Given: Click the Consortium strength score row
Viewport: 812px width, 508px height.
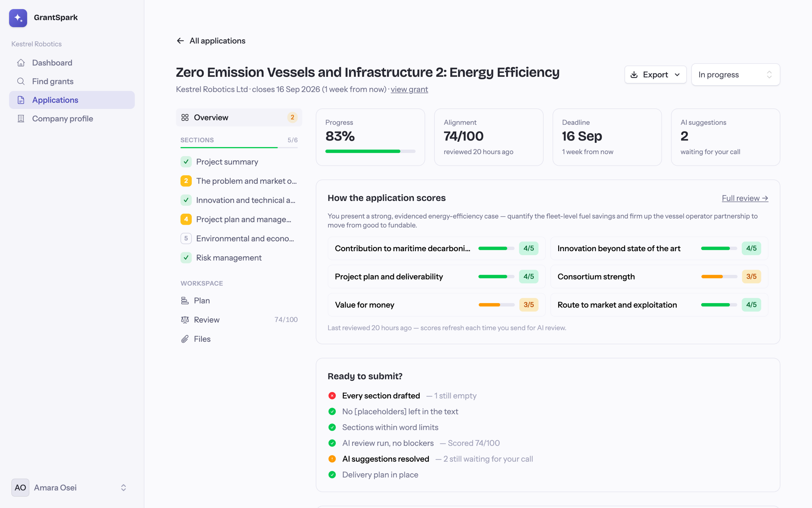Looking at the screenshot, I should click(x=659, y=277).
